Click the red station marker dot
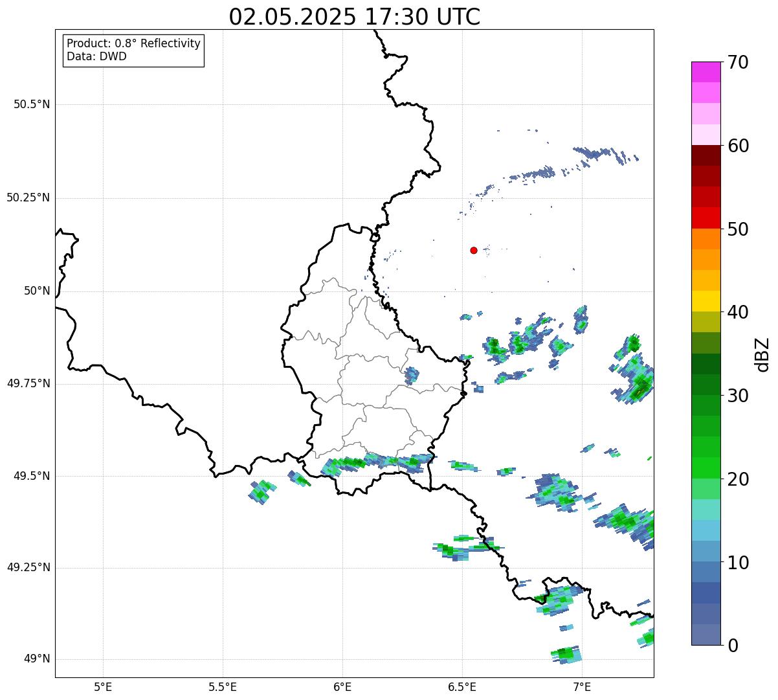The width and height of the screenshot is (778, 700). (x=474, y=250)
